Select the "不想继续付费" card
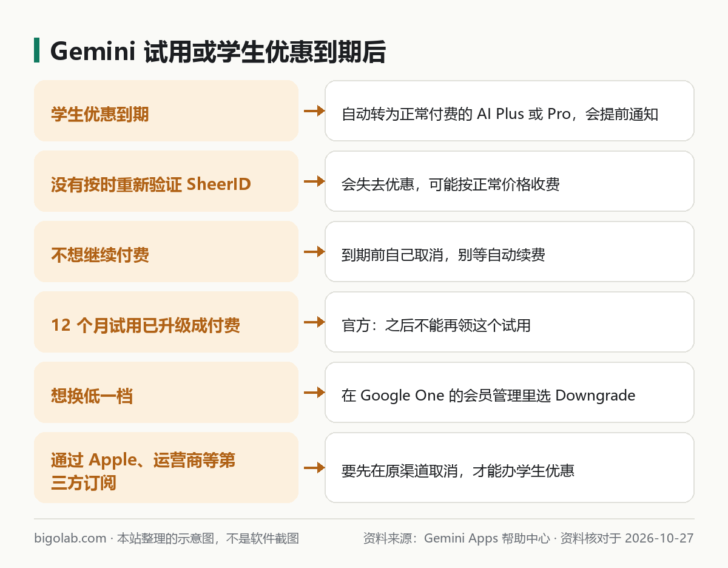This screenshot has height=568, width=728. coord(166,252)
